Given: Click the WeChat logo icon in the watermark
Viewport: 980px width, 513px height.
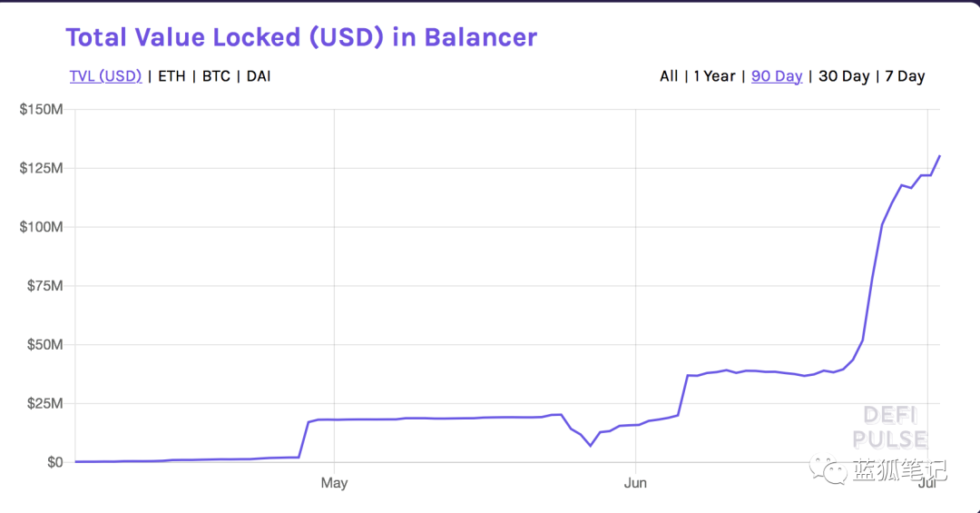Looking at the screenshot, I should 828,469.
